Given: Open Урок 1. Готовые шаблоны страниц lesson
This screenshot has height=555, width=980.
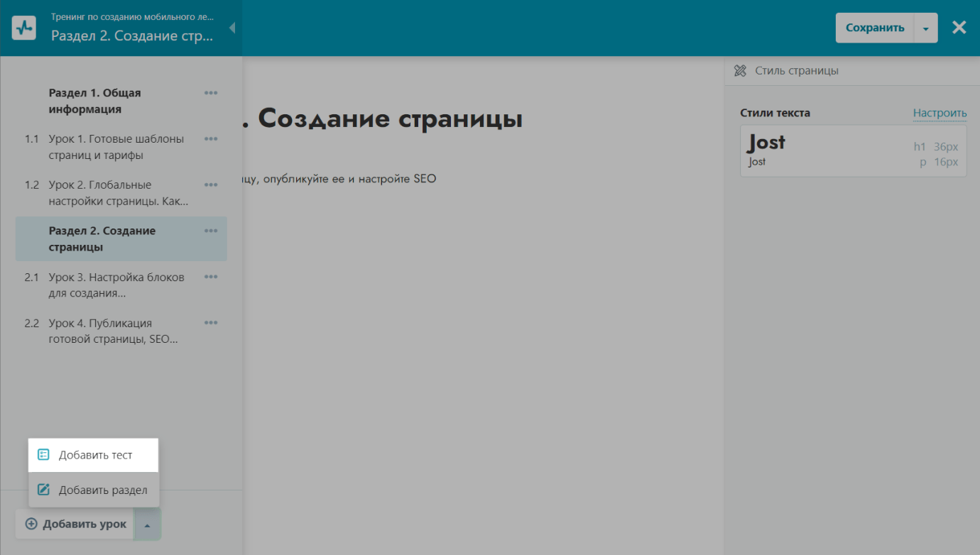Looking at the screenshot, I should (x=116, y=147).
